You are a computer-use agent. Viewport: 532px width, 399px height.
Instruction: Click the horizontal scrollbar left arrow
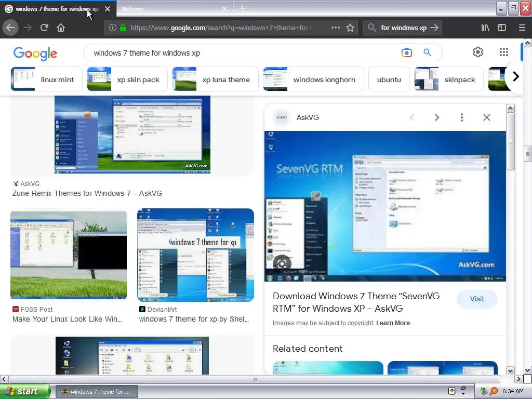4,379
